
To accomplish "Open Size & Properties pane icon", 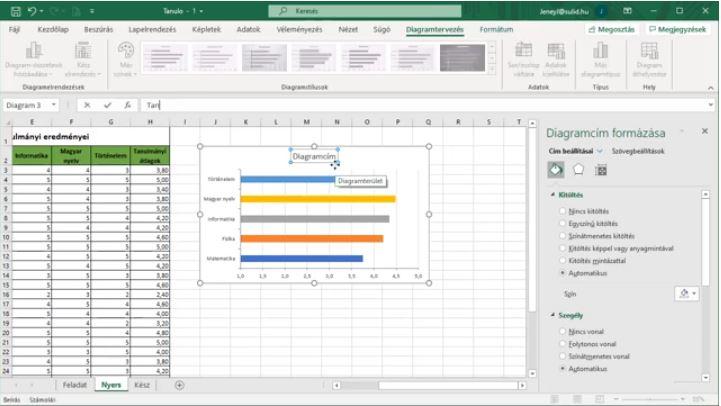I will (601, 170).
